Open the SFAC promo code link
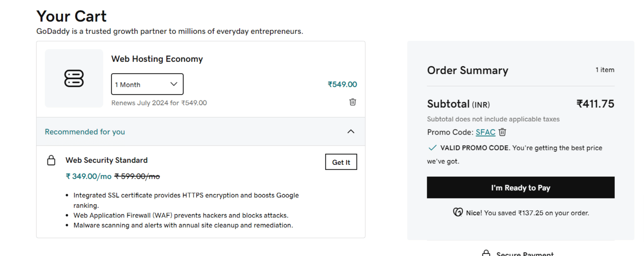This screenshot has height=256, width=644. point(485,132)
